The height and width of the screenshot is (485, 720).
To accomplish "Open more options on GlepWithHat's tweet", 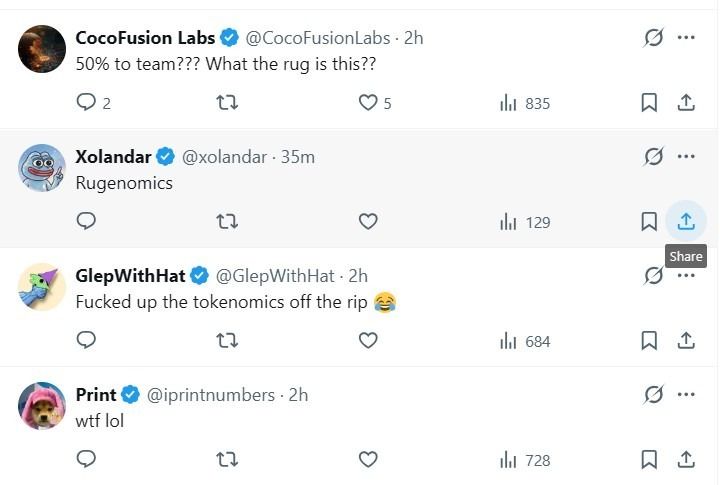I will [686, 275].
